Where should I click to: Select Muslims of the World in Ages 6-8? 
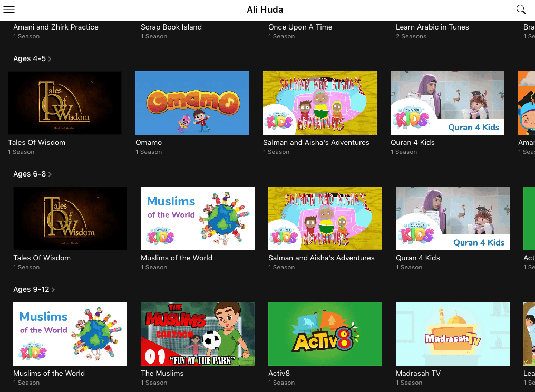[x=197, y=218]
